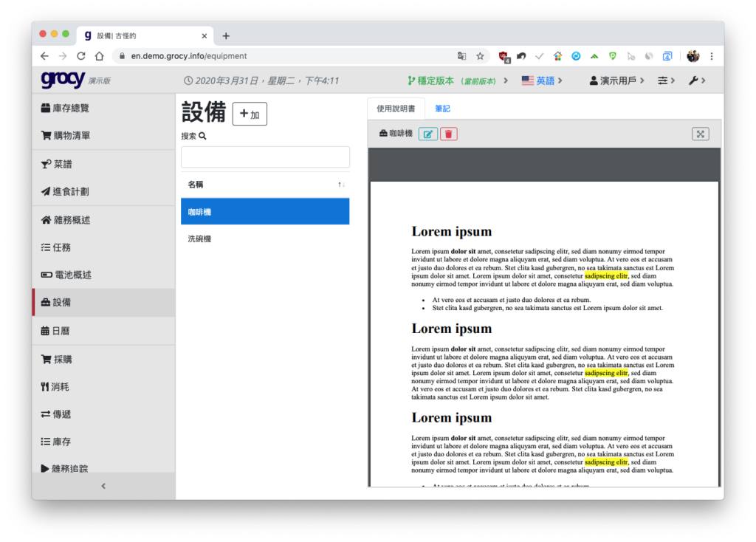
Task: Collapse the sidebar with the chevron
Action: (x=103, y=486)
